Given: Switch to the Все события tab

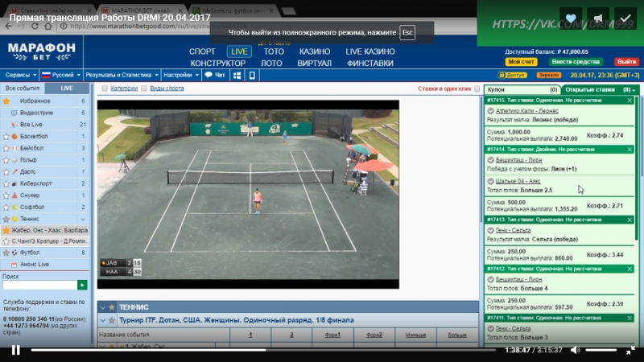Looking at the screenshot, I should pyautogui.click(x=22, y=88).
